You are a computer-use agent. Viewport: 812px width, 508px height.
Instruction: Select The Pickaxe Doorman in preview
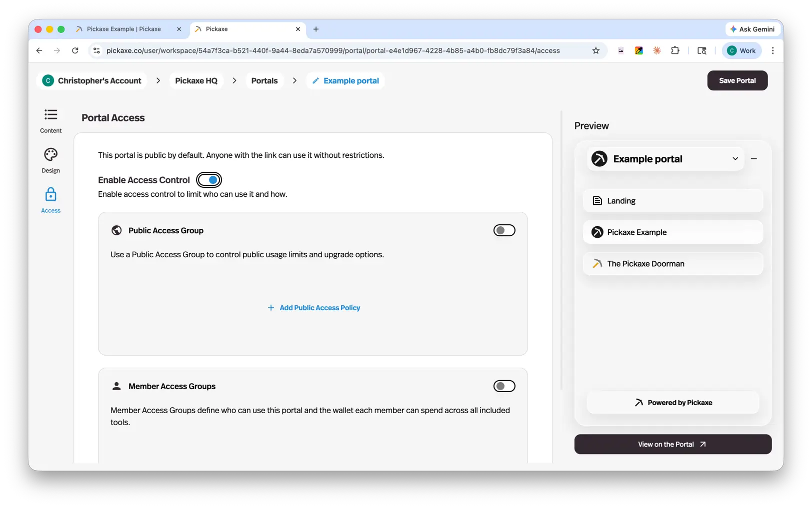tap(672, 264)
